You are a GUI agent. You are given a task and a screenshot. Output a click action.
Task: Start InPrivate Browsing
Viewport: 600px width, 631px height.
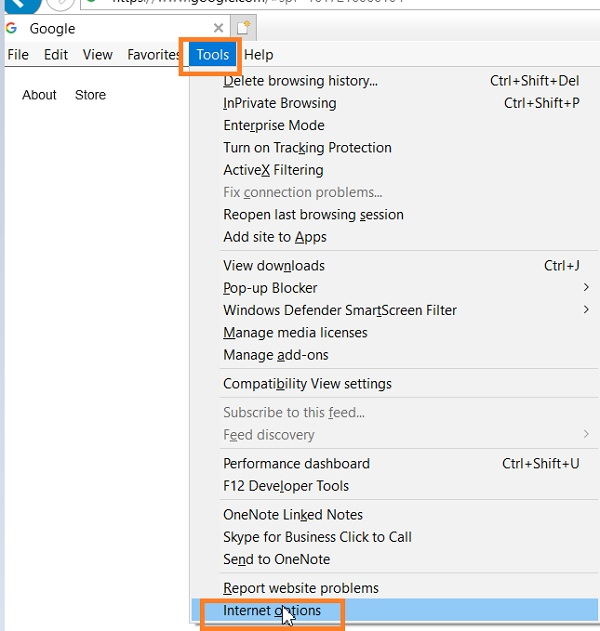point(279,103)
